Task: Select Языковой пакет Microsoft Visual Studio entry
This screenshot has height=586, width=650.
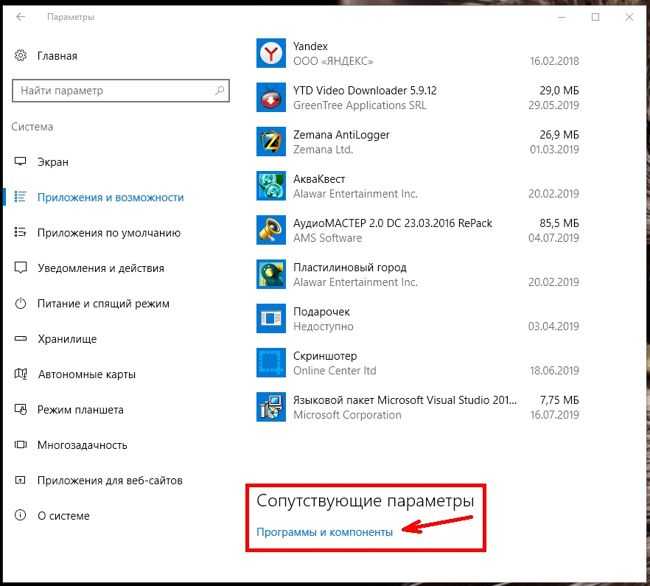Action: 405,400
